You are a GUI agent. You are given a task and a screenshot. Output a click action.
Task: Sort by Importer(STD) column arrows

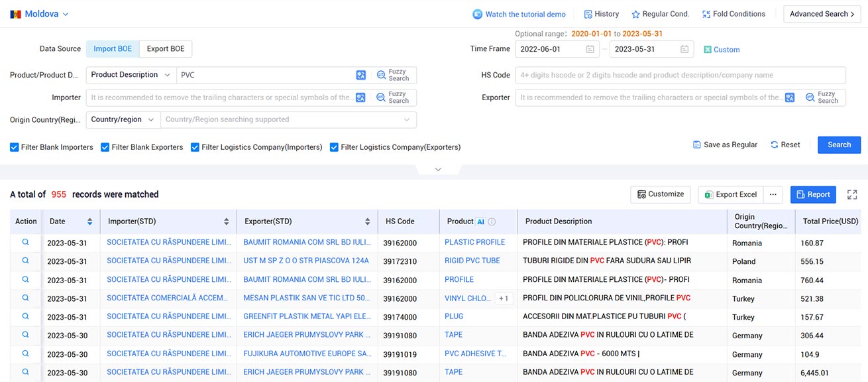pyautogui.click(x=227, y=222)
